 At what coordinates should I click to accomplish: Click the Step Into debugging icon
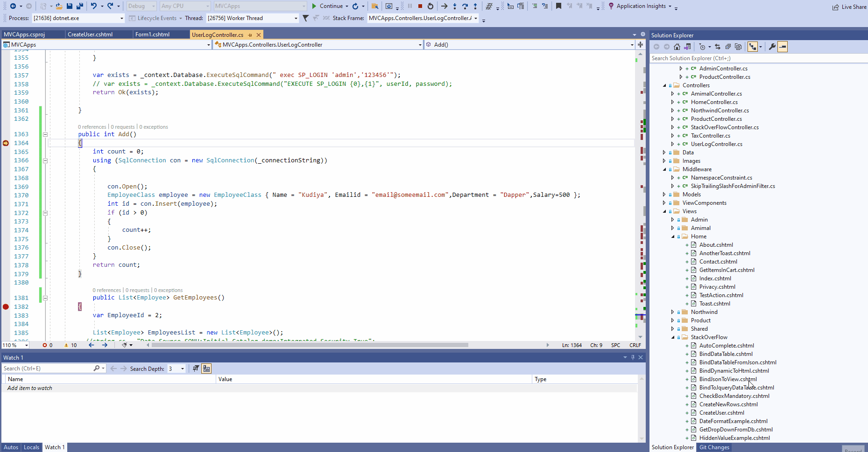455,6
